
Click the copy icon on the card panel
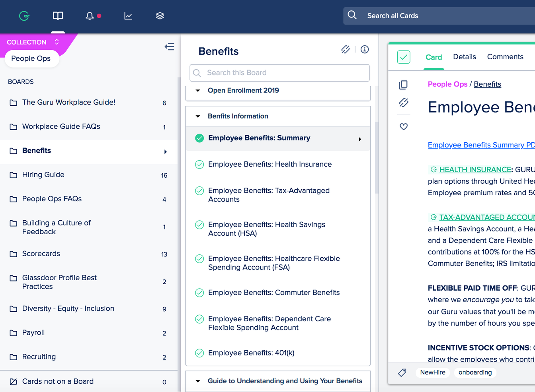coord(403,85)
